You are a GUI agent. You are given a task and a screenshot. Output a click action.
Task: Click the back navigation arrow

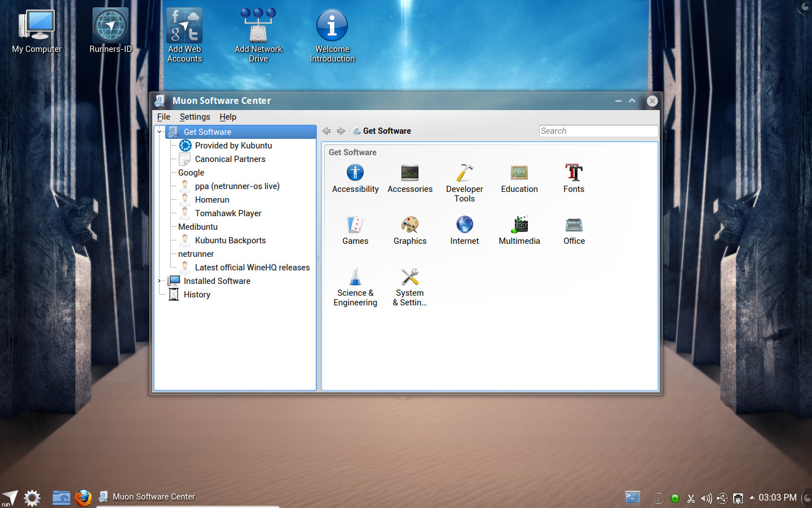click(x=326, y=131)
